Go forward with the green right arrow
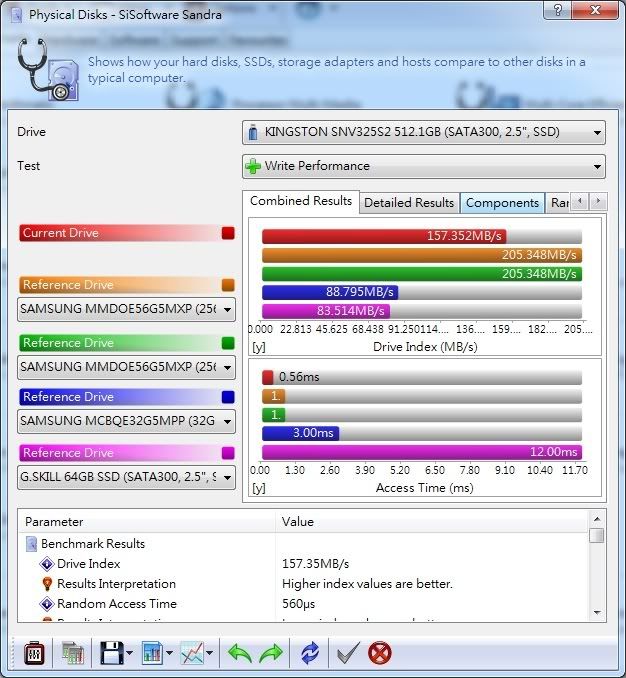626x678 pixels. pyautogui.click(x=271, y=653)
